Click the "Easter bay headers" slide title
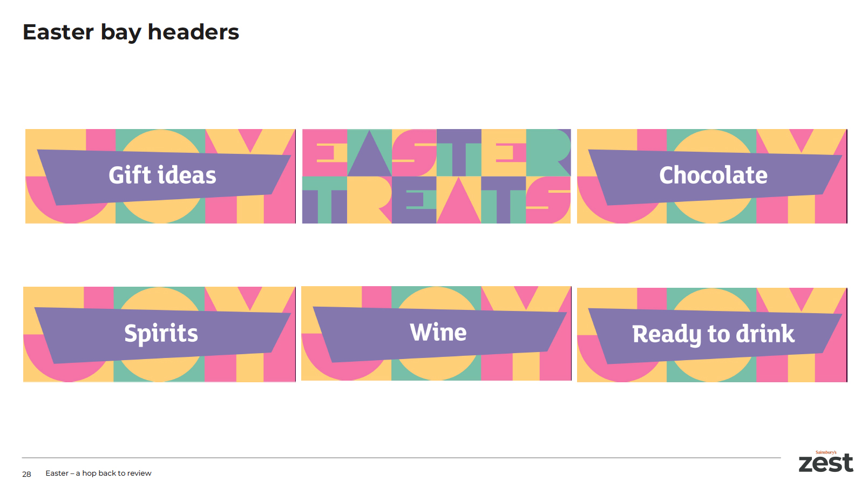 (131, 32)
